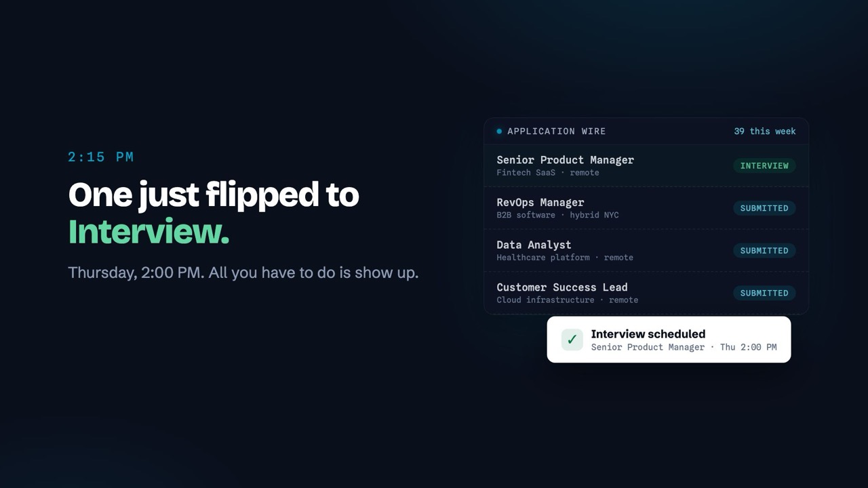Click the "One just flipped to" headline
This screenshot has width=868, height=488.
[x=214, y=195]
